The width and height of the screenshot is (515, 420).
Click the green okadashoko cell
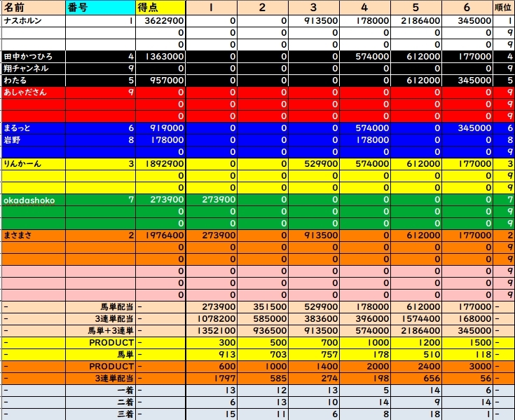(33, 200)
